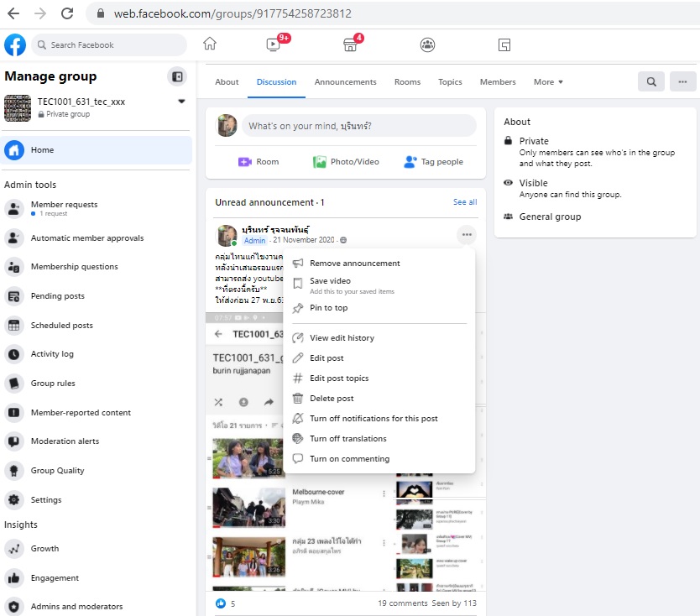The height and width of the screenshot is (616, 700).
Task: Collapse the Manage group sidebar panel icon
Action: [177, 76]
